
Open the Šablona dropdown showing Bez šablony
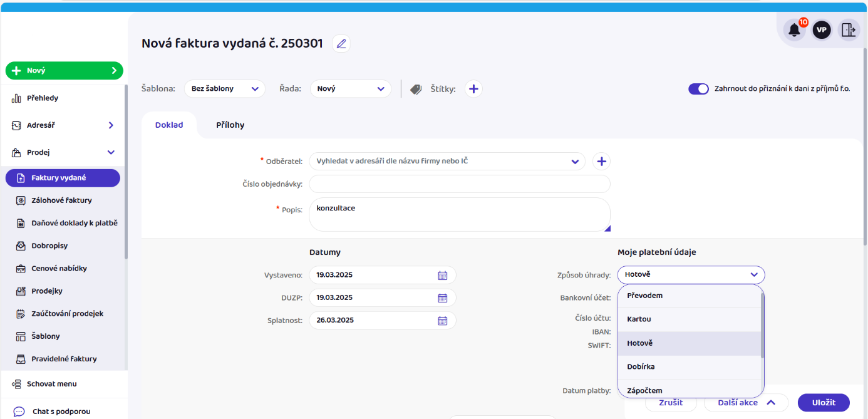225,89
